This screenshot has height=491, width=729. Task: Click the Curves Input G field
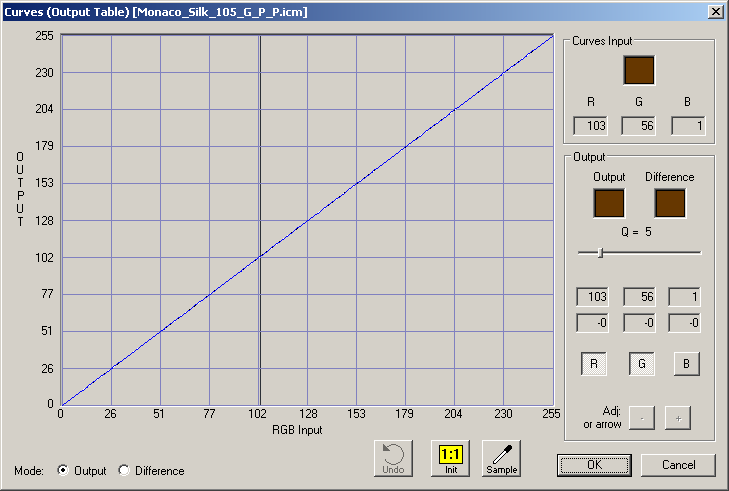tap(639, 126)
